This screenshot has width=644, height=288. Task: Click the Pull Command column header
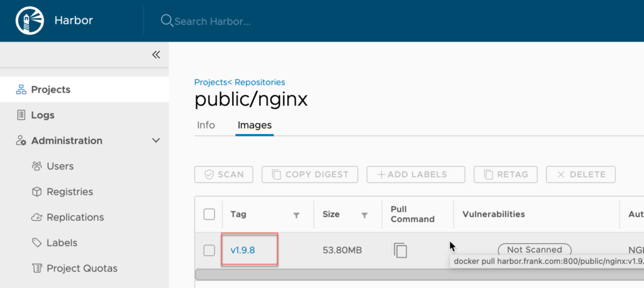pyautogui.click(x=413, y=214)
